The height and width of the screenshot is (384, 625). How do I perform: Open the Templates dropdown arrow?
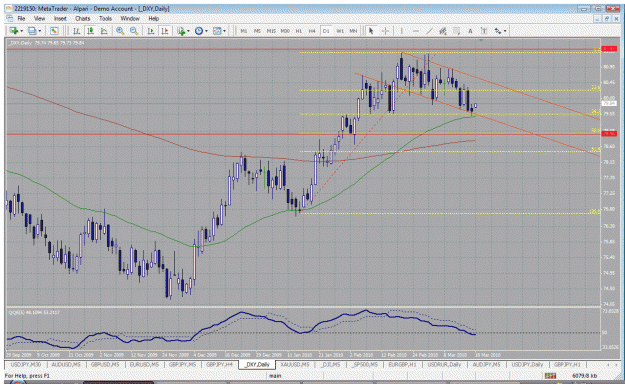coord(224,31)
